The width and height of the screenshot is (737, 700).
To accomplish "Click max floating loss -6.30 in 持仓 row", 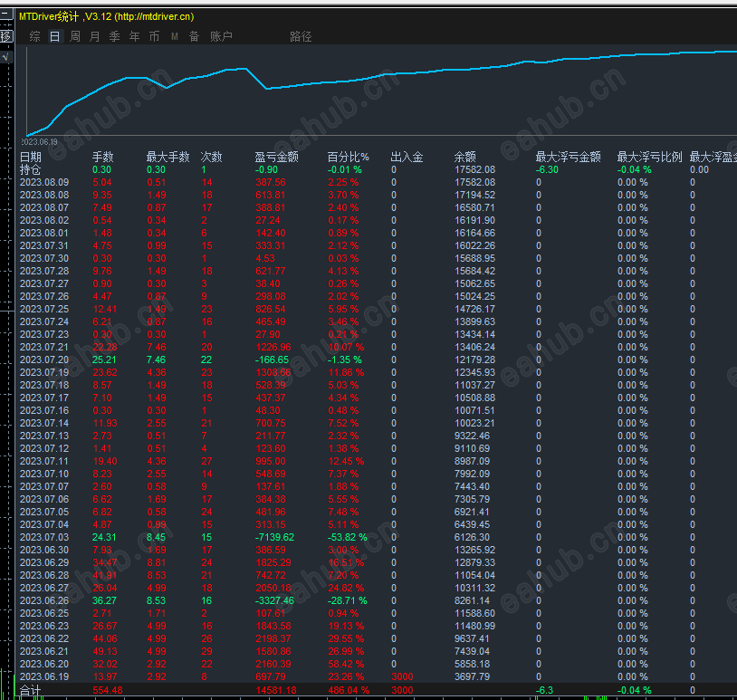I will pos(547,169).
